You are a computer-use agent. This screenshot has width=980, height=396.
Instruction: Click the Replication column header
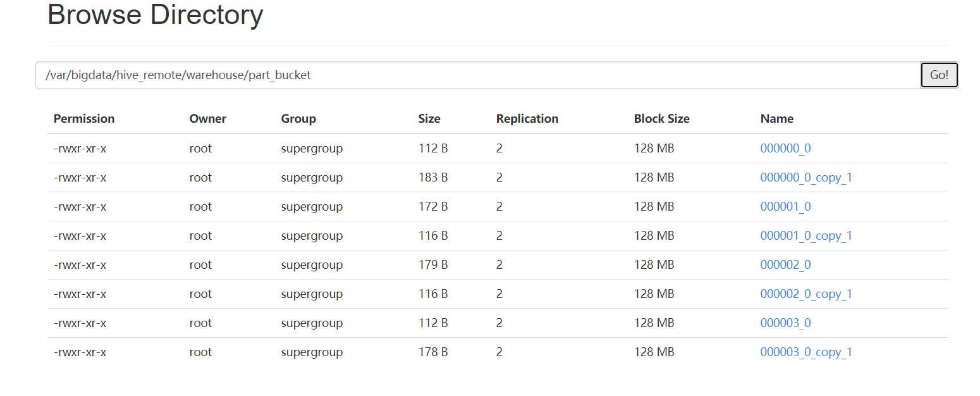point(527,119)
